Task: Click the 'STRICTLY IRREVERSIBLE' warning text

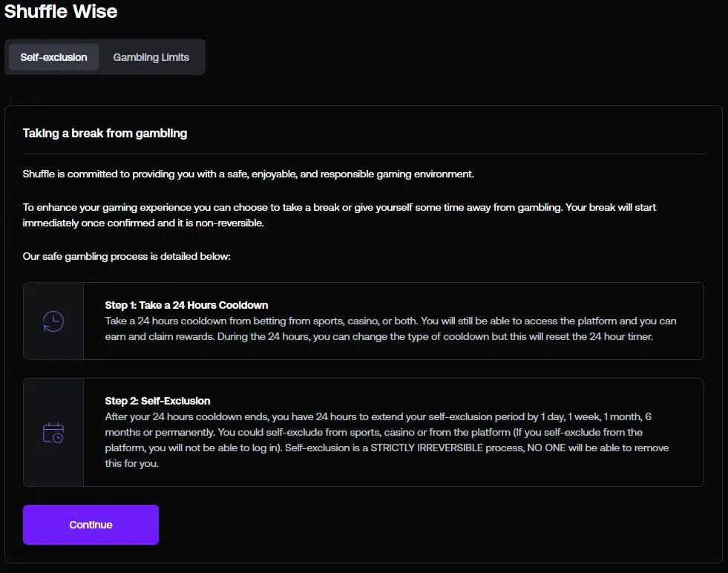Action: pyautogui.click(x=427, y=448)
